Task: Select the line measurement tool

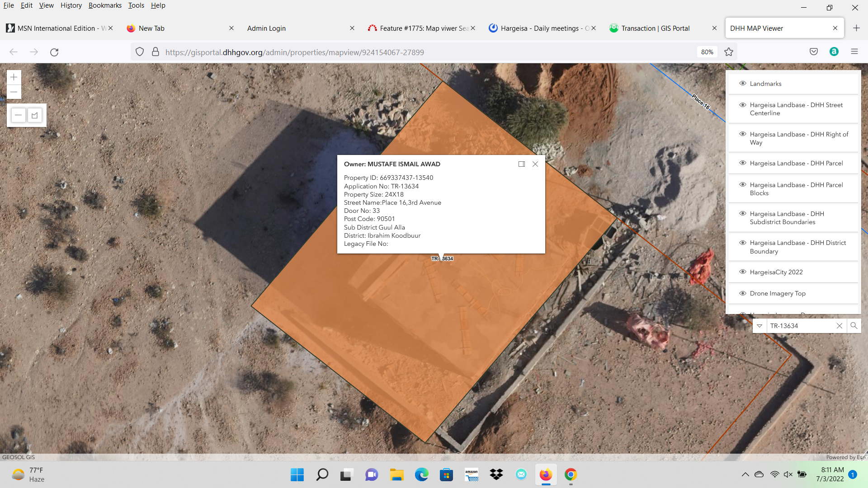Action: 19,115
